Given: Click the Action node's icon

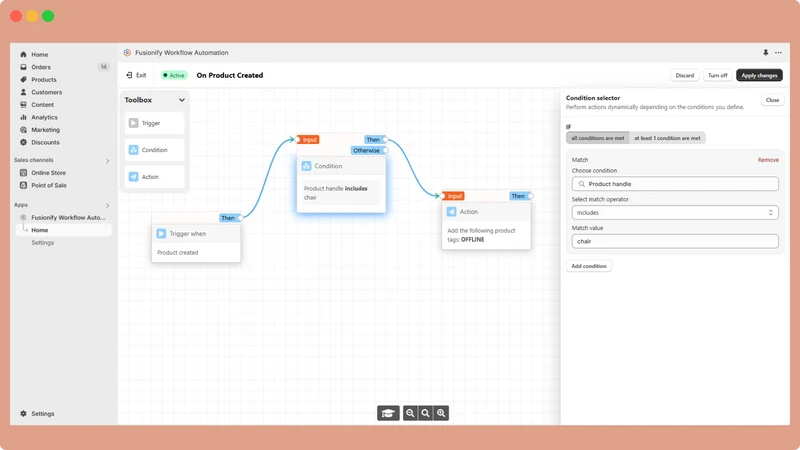Looking at the screenshot, I should coord(452,212).
